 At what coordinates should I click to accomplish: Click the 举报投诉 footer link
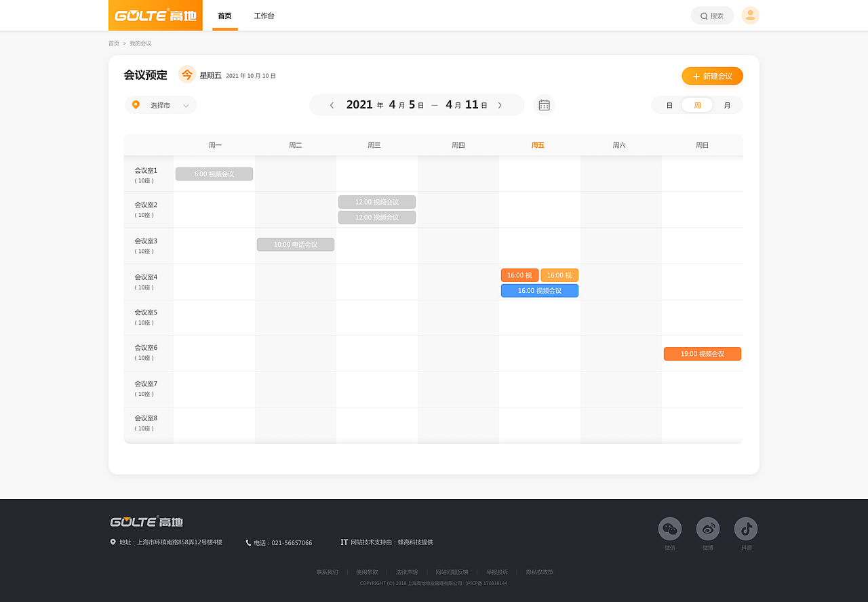(x=497, y=572)
